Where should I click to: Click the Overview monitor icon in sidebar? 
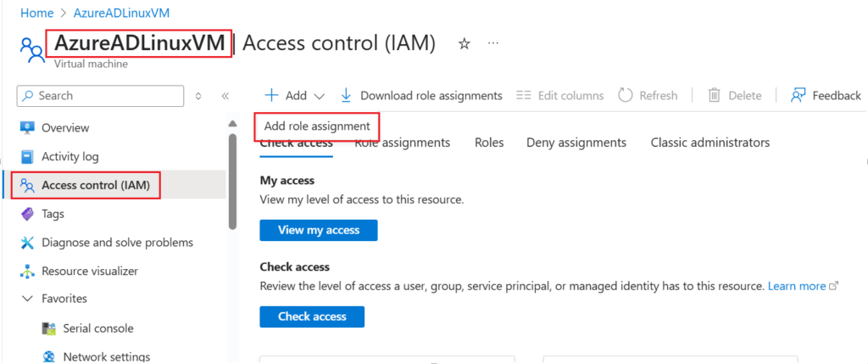click(x=27, y=128)
